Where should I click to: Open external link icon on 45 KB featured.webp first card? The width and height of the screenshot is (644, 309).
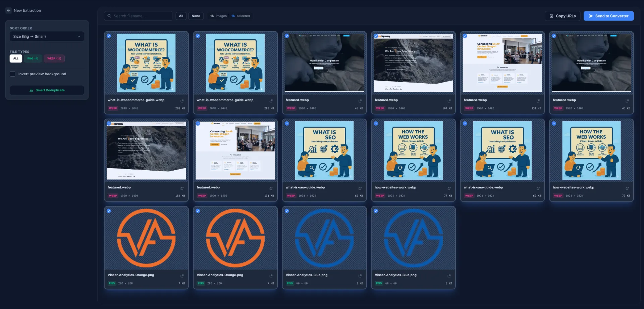point(360,101)
